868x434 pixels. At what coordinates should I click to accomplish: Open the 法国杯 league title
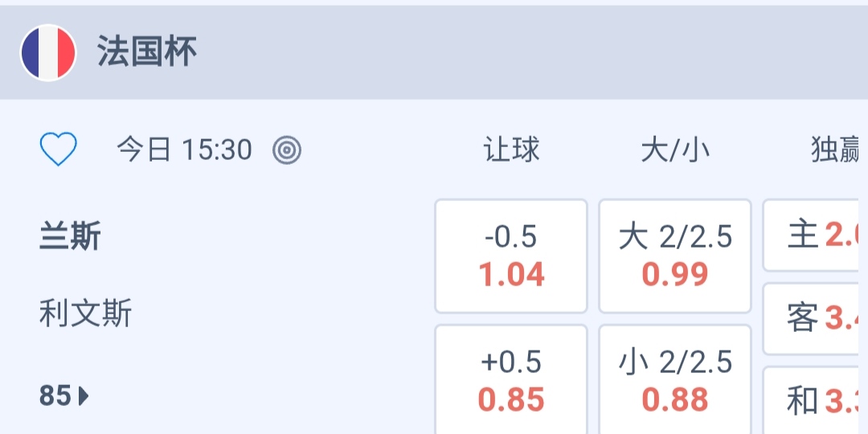pos(147,53)
